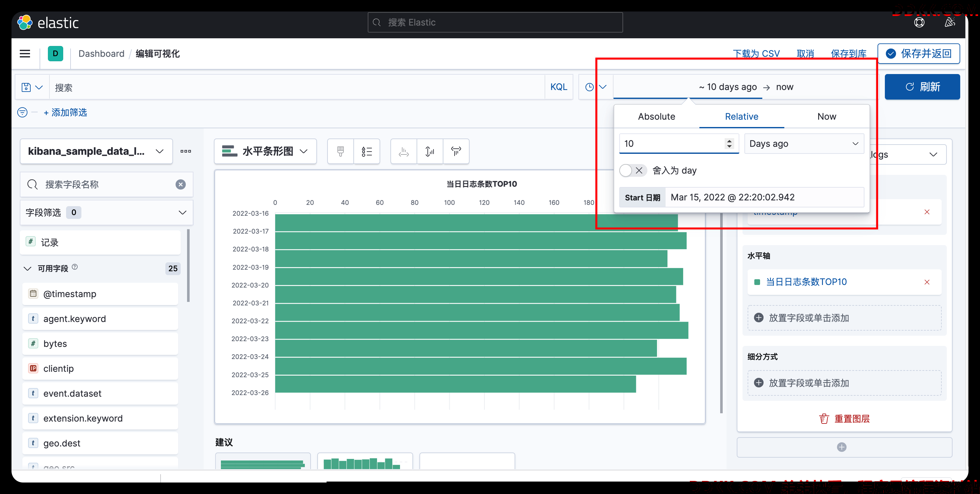Clear the field name search
This screenshot has height=494, width=980.
click(181, 184)
